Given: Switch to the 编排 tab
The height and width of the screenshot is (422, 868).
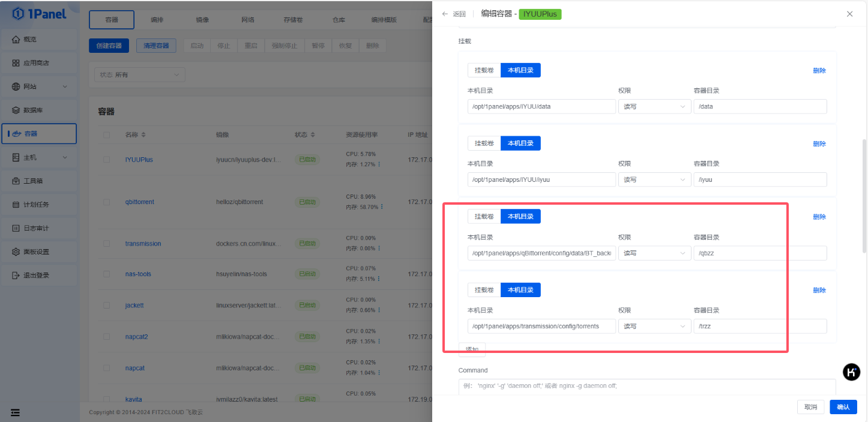Looking at the screenshot, I should [x=157, y=20].
